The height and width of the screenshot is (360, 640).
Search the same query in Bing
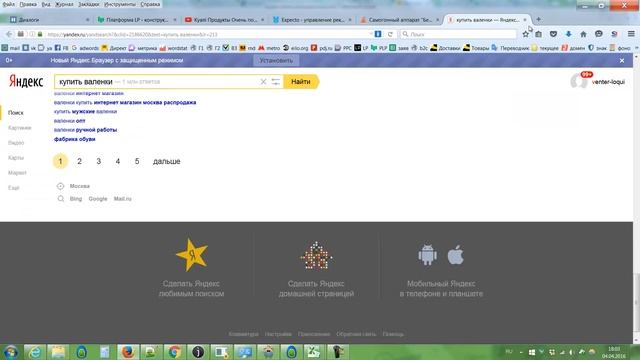point(76,199)
